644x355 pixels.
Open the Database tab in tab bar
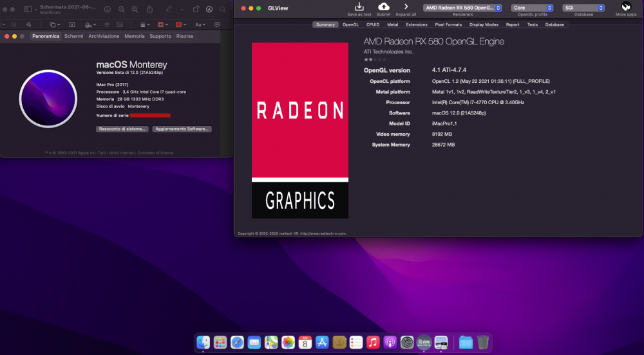tap(554, 24)
